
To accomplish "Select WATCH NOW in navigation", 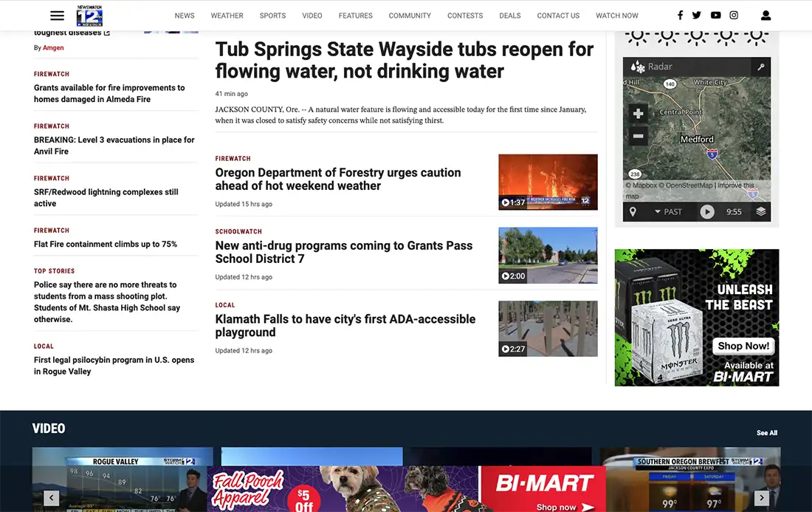I will click(x=617, y=16).
